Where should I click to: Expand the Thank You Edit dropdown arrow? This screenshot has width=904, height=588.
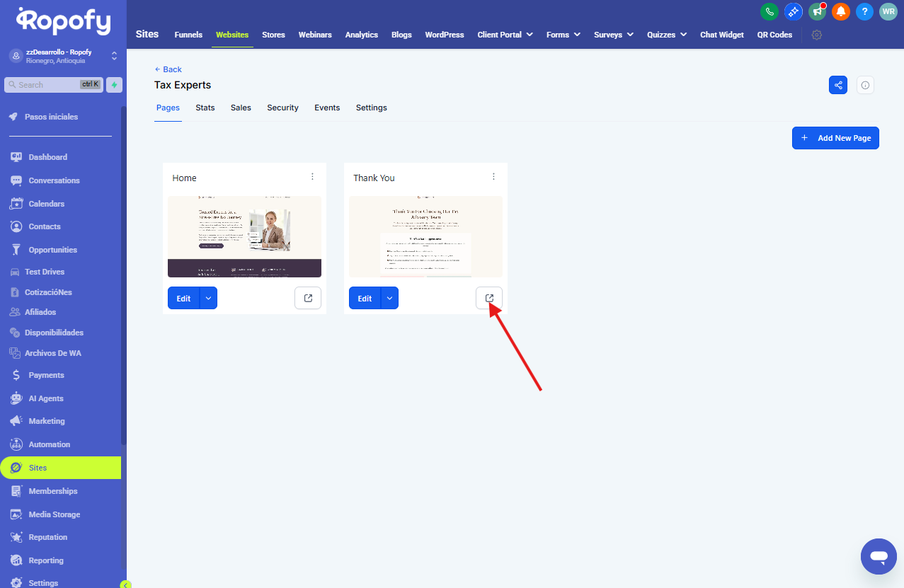coord(389,298)
